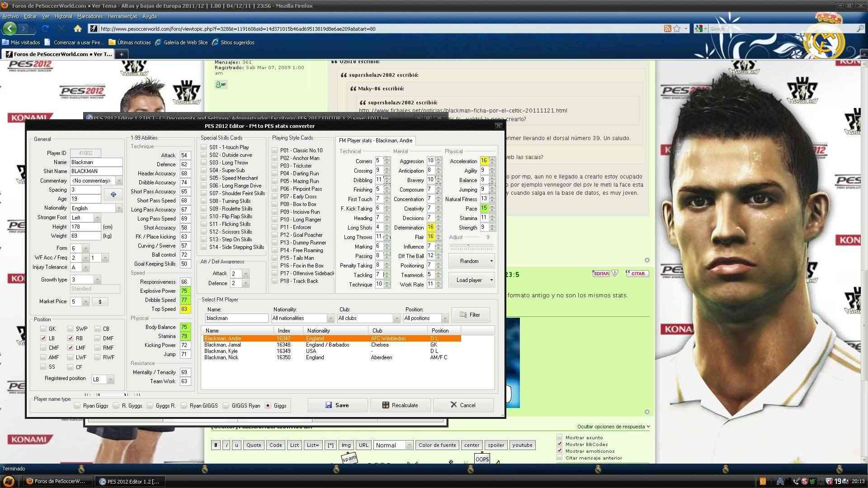This screenshot has height=488, width=868.
Task: Click the Name field containing Blackman
Action: pyautogui.click(x=96, y=162)
